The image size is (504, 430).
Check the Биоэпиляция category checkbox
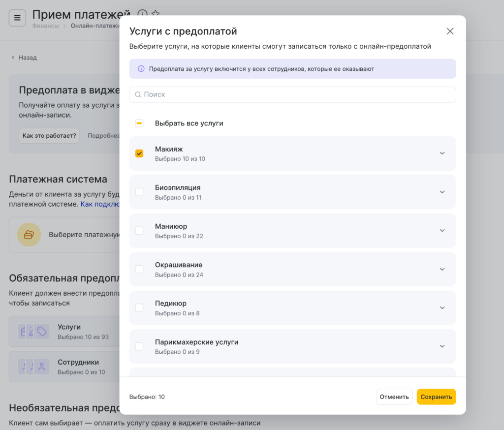[139, 192]
